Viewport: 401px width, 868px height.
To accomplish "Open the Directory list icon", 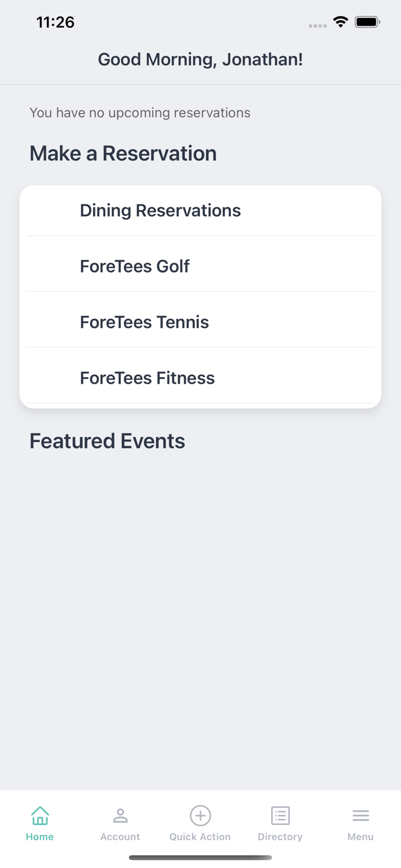I will (280, 815).
